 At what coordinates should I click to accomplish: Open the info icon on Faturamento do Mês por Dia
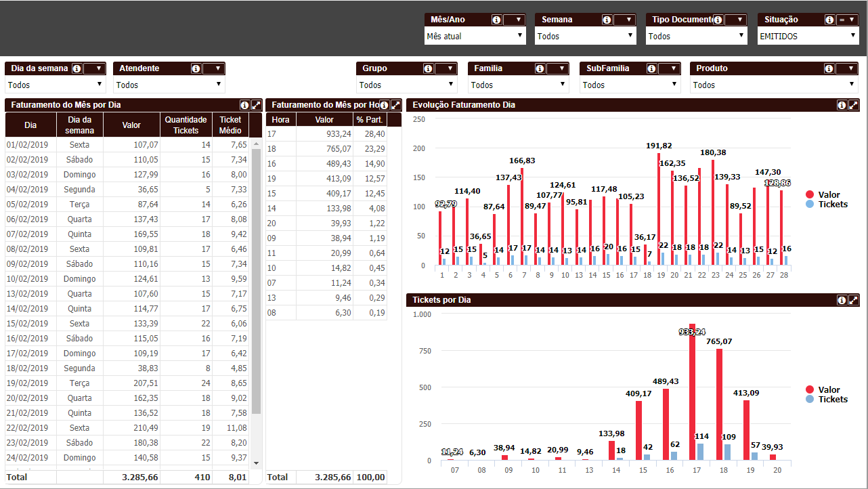point(243,105)
